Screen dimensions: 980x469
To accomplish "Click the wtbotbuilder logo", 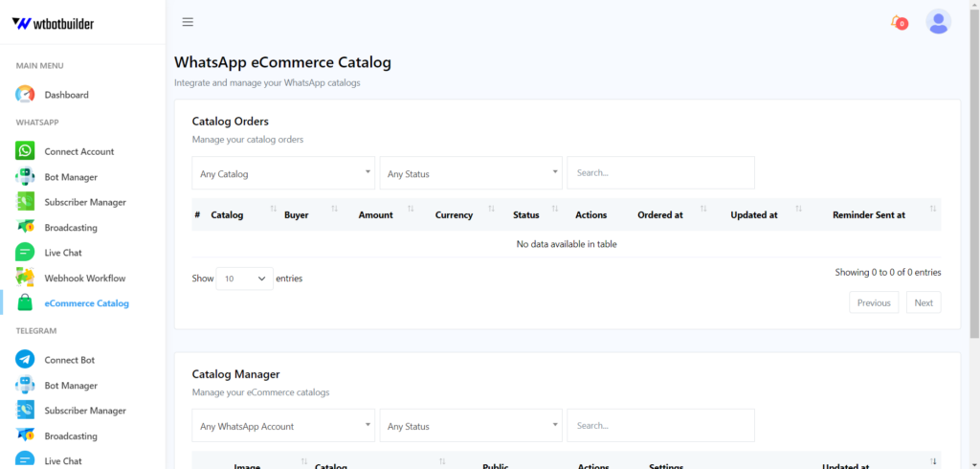I will tap(54, 24).
